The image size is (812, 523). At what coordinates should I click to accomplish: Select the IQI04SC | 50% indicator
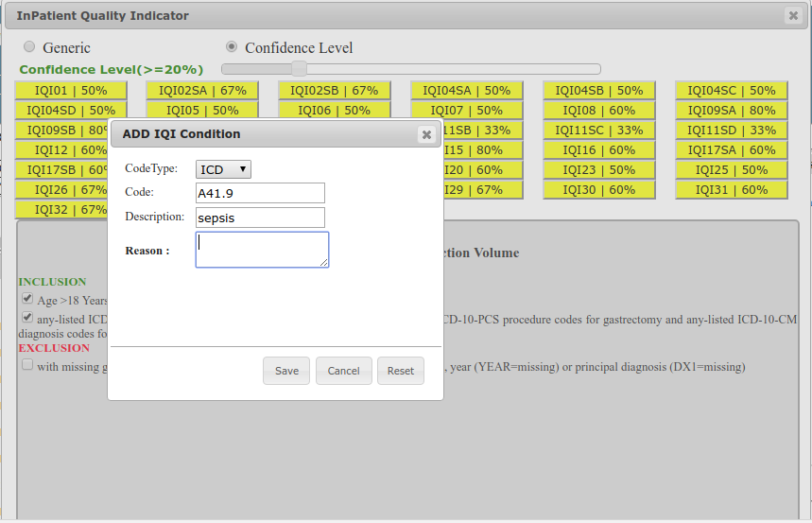click(x=731, y=91)
